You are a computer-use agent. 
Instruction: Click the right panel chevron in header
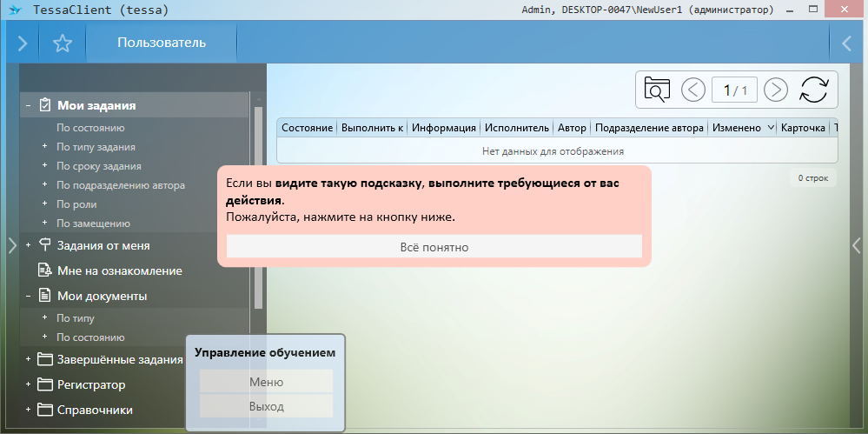click(847, 43)
